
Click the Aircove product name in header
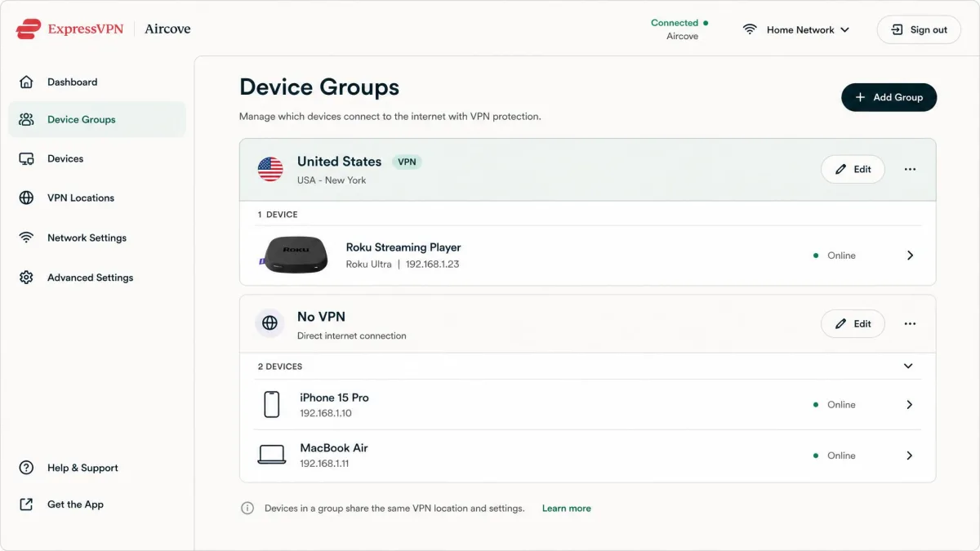coord(167,29)
